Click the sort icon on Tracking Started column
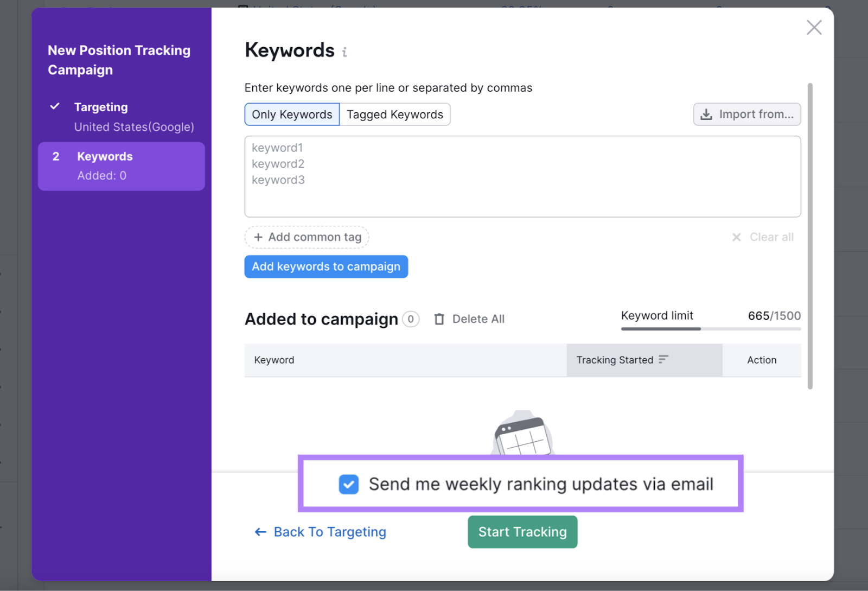The image size is (868, 591). click(663, 359)
